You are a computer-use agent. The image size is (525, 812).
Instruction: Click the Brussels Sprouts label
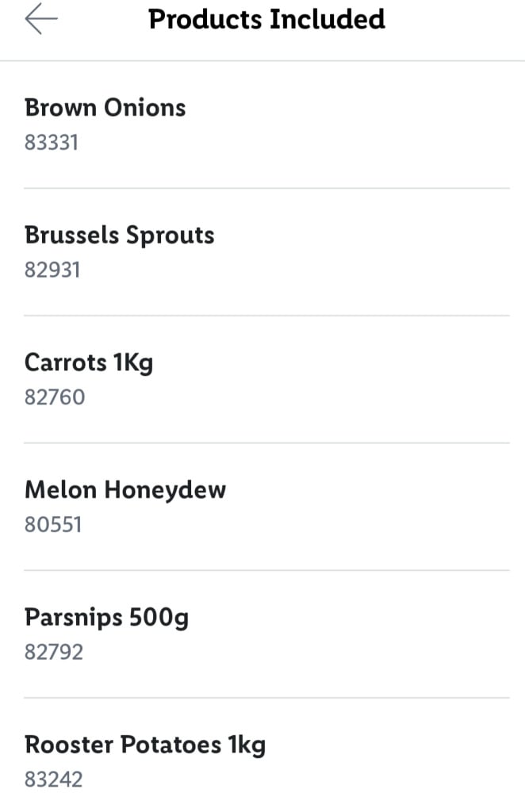pyautogui.click(x=119, y=235)
